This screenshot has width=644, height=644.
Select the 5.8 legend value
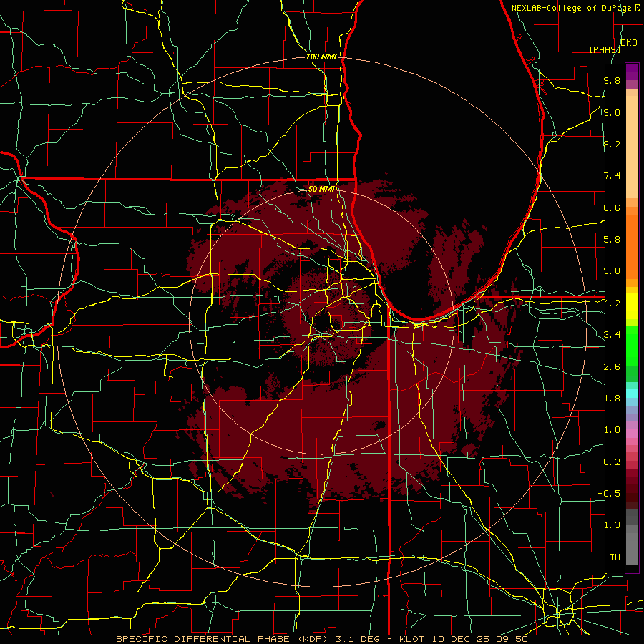click(612, 240)
